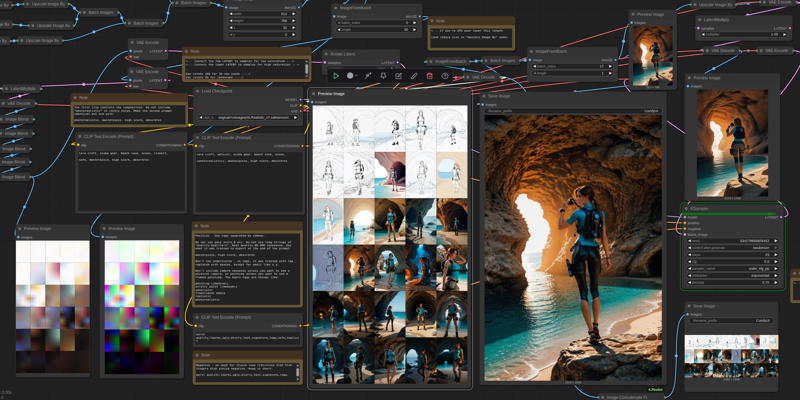Click the MODEL output slot on Load Checkpoint
The width and height of the screenshot is (800, 400).
pyautogui.click(x=302, y=99)
